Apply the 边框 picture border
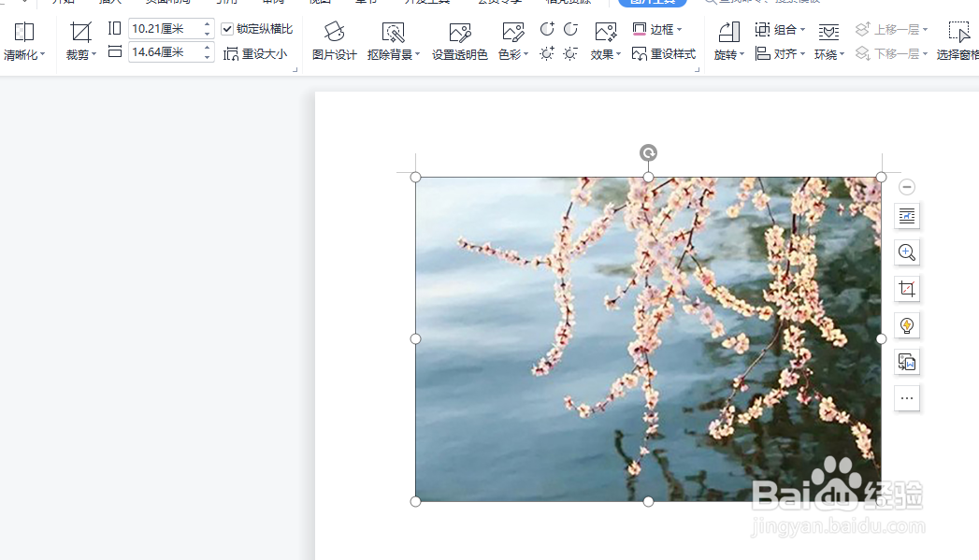This screenshot has height=560, width=979. tap(653, 29)
